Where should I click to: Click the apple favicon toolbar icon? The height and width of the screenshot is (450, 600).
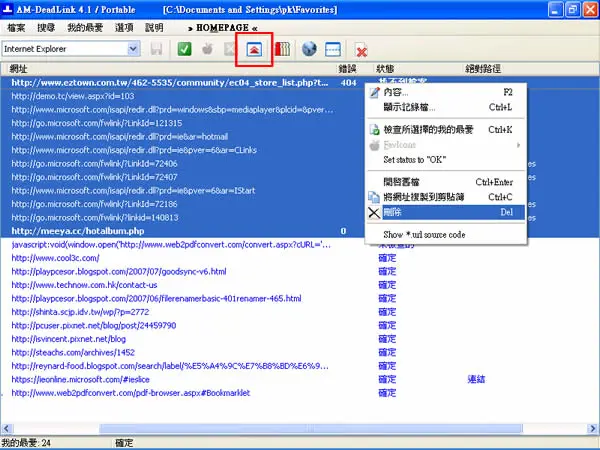[x=207, y=49]
